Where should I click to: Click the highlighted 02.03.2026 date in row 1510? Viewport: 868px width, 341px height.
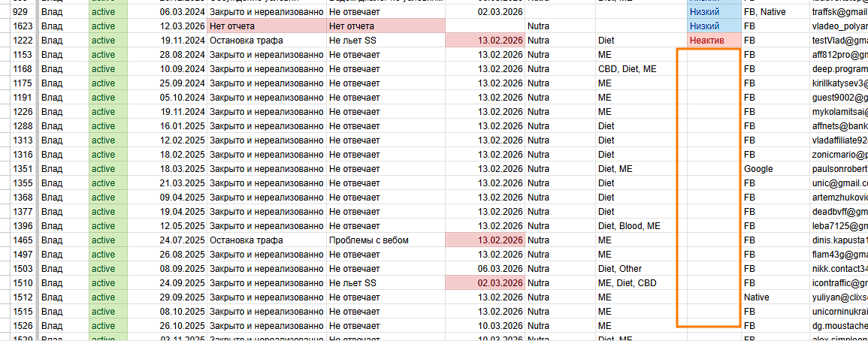point(485,283)
